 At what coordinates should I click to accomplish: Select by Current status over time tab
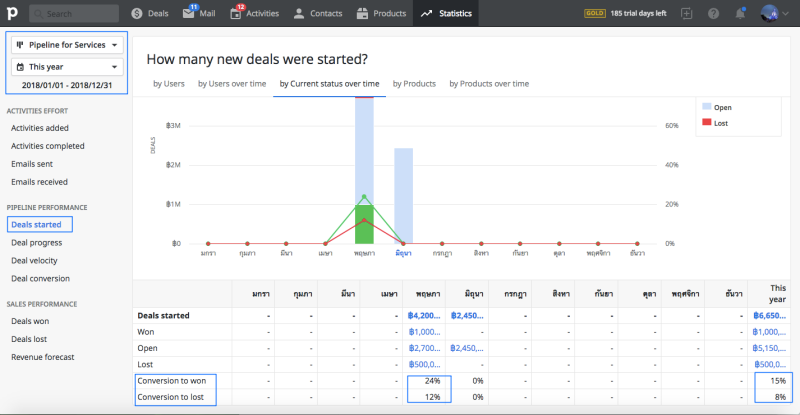point(330,84)
